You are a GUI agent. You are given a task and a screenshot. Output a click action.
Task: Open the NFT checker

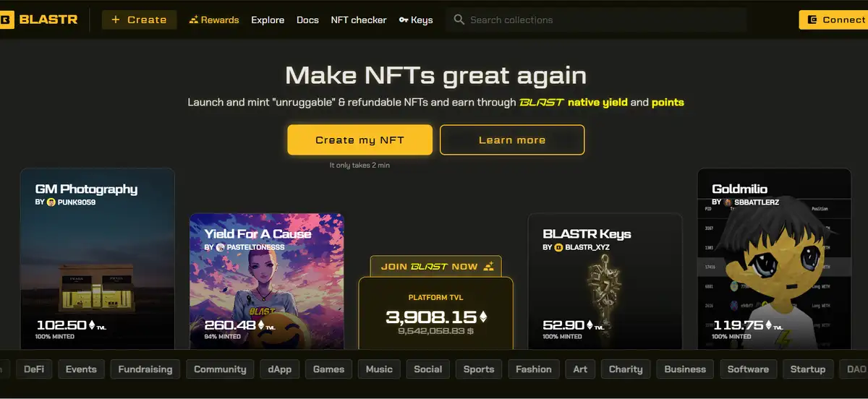(x=359, y=20)
